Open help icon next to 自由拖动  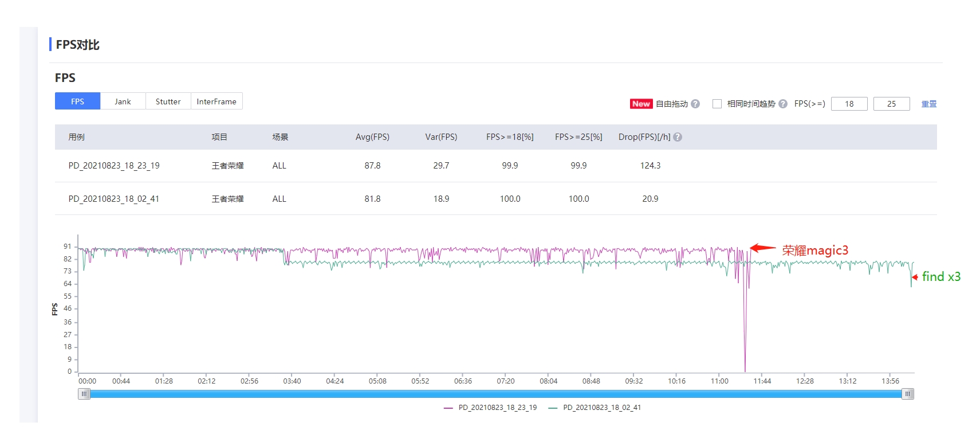tap(695, 104)
